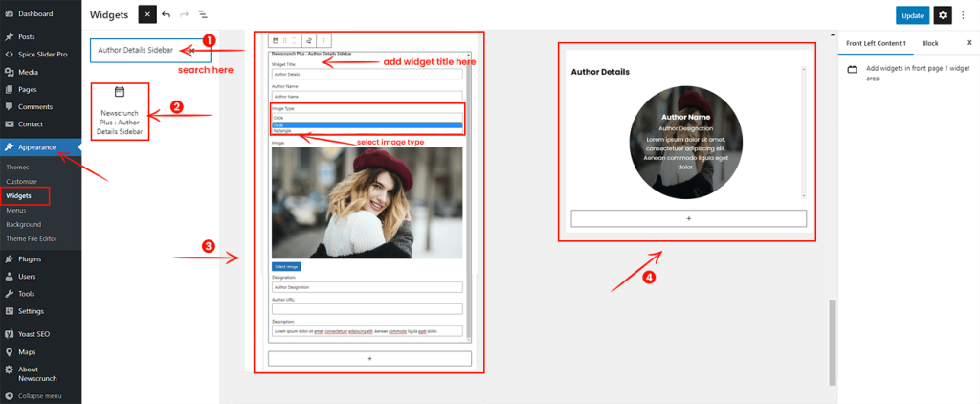Image resolution: width=980 pixels, height=404 pixels.
Task: Click the Description text field
Action: 367,331
